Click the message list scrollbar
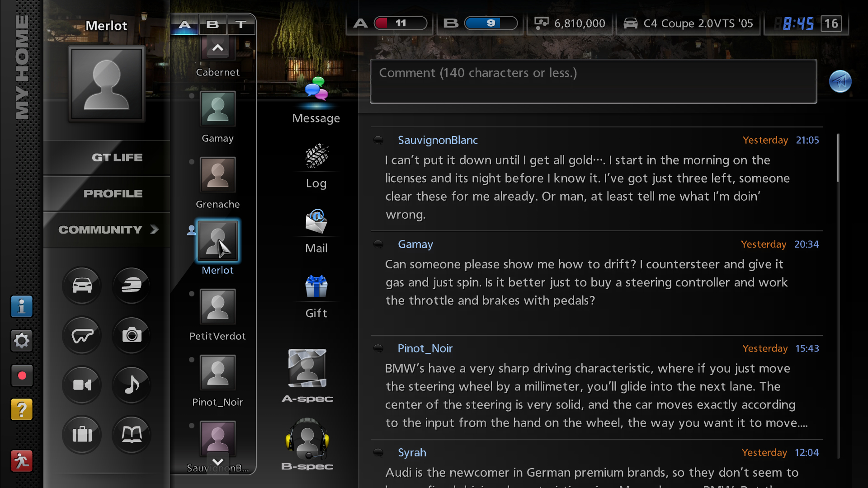The image size is (868, 488). tap(838, 158)
